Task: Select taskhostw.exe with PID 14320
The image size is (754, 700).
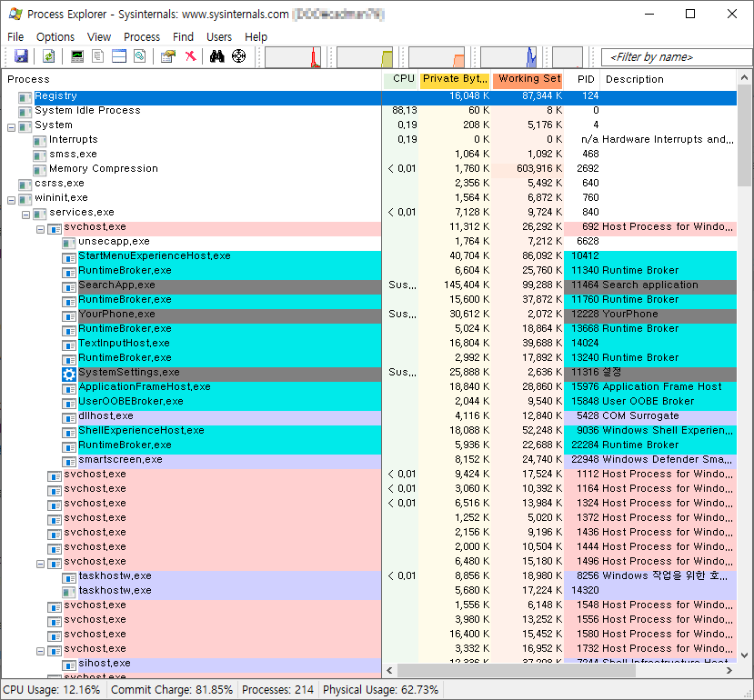Action: click(115, 590)
